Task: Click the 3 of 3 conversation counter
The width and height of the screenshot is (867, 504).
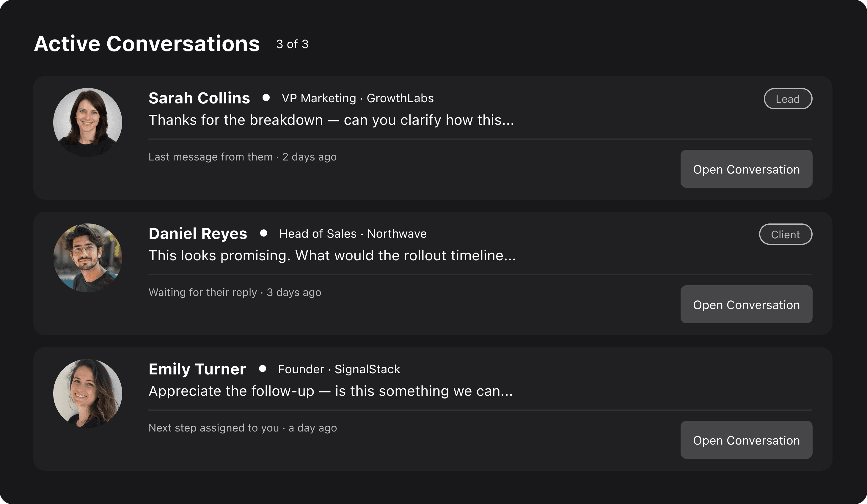Action: point(292,44)
